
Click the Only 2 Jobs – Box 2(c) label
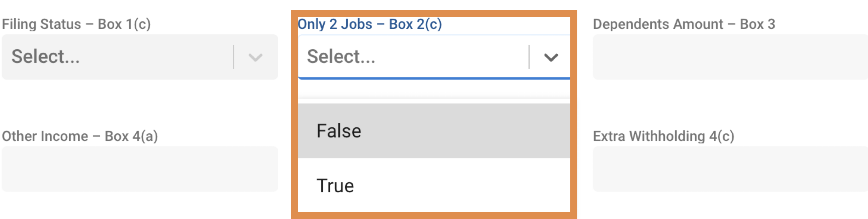click(369, 24)
